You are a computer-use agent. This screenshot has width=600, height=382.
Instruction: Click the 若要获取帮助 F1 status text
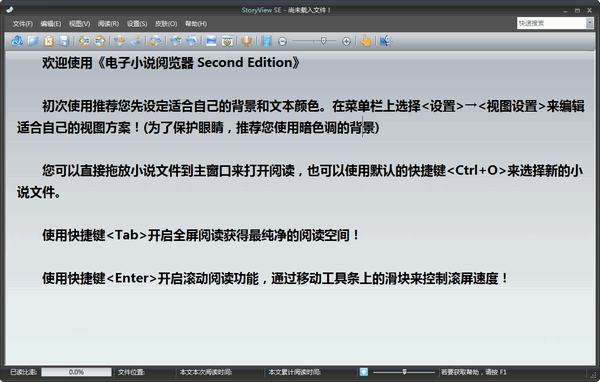[x=473, y=372]
